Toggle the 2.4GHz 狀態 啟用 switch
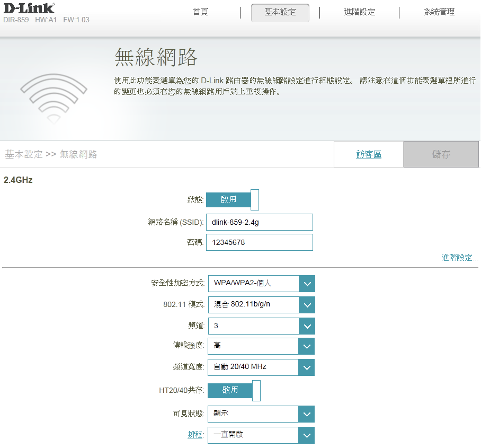The width and height of the screenshot is (481, 448). [x=232, y=200]
